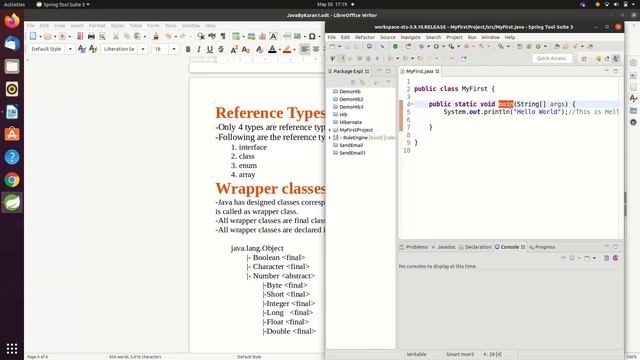Screen dimensions: 640x360
Task: Toggle Bold in Writer formatting bar
Action: pyautogui.click(x=188, y=49)
